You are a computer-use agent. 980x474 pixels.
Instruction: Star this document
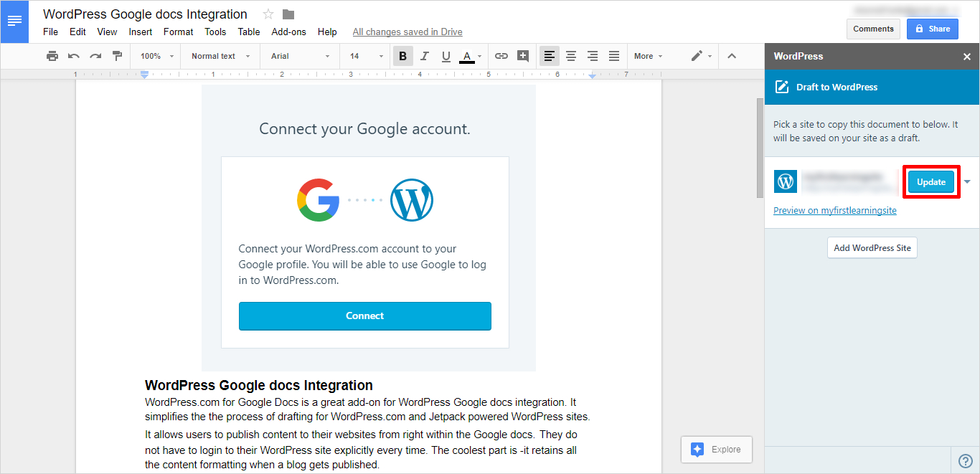(x=268, y=14)
